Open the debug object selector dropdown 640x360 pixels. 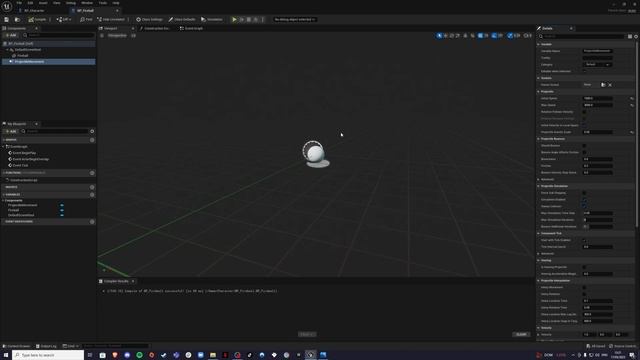pyautogui.click(x=295, y=20)
